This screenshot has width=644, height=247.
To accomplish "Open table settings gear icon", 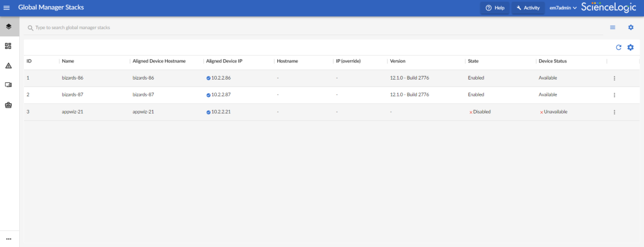I will [x=630, y=48].
